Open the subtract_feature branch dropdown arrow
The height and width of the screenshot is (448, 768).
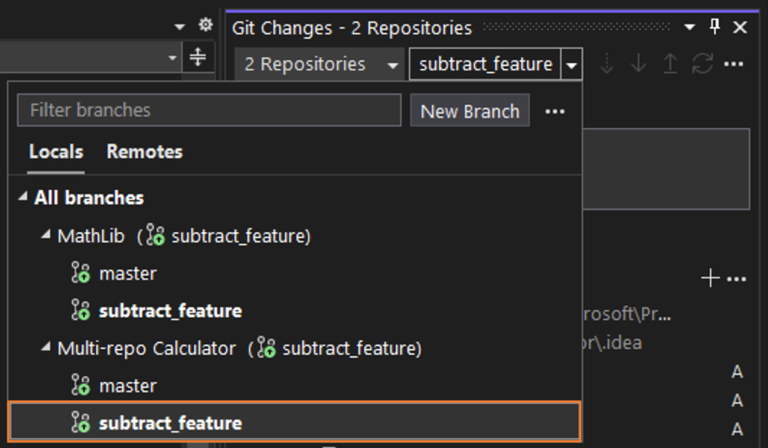point(571,65)
